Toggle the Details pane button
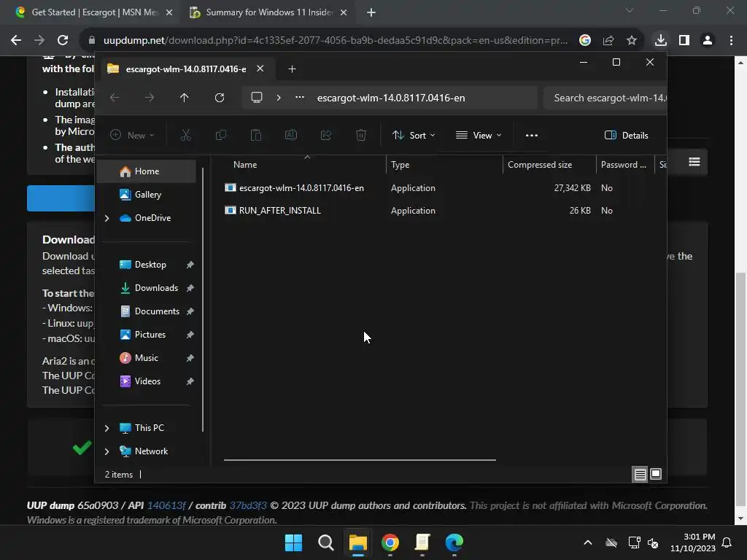 (626, 135)
